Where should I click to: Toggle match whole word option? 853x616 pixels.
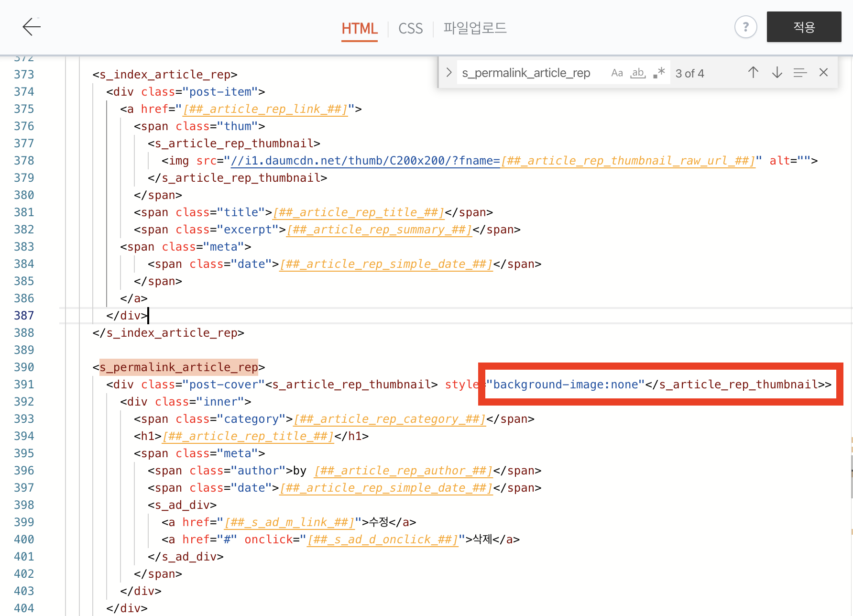point(638,73)
